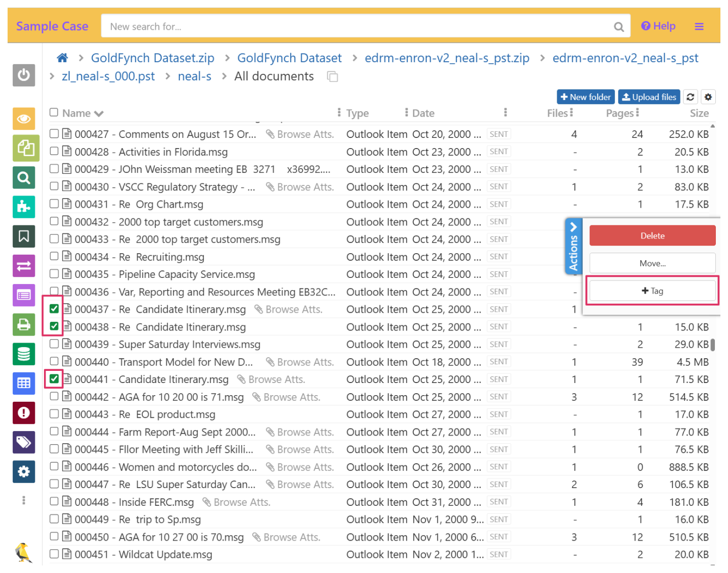This screenshot has width=728, height=573.
Task: Click the red exclamation alert icon
Action: [x=24, y=413]
